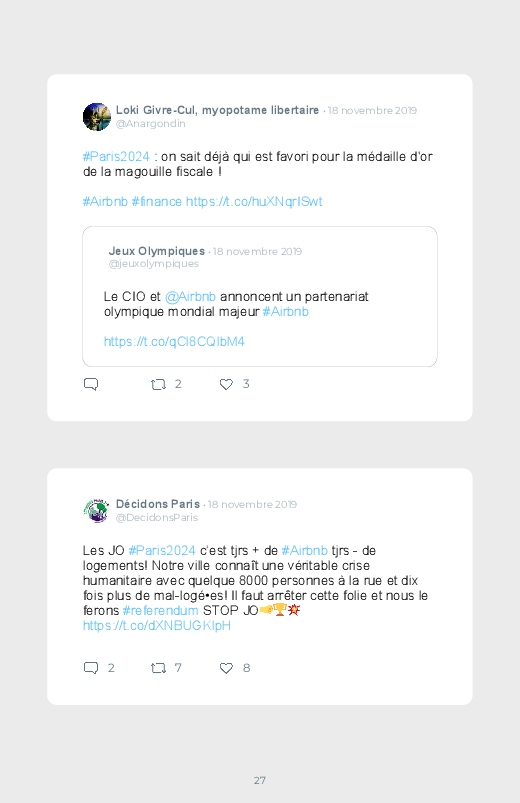Like the Loki Givre-Cul tweet with heart icon
Screen dimensions: 520x803
coord(226,384)
